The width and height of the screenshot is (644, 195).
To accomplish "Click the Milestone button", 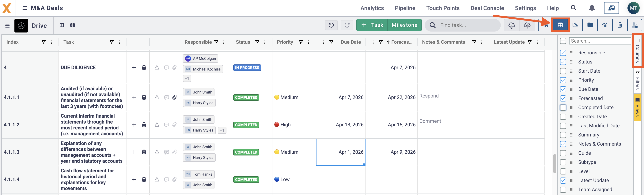I will click(404, 25).
